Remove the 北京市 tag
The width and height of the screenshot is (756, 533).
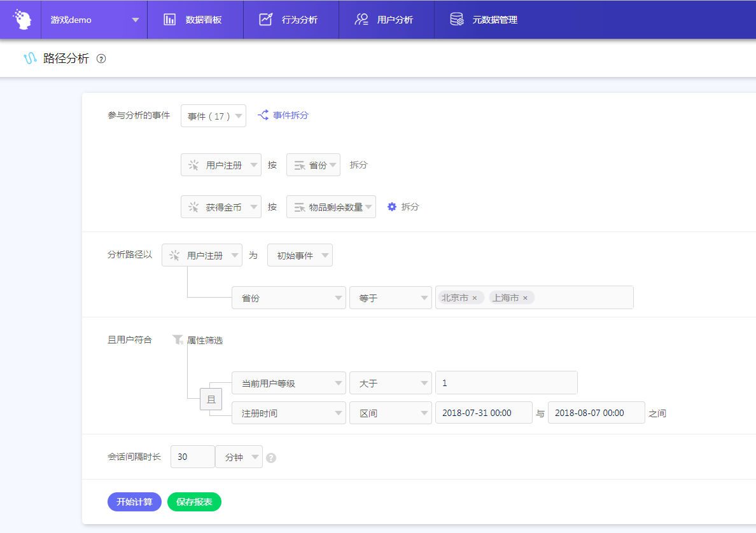[x=475, y=298]
